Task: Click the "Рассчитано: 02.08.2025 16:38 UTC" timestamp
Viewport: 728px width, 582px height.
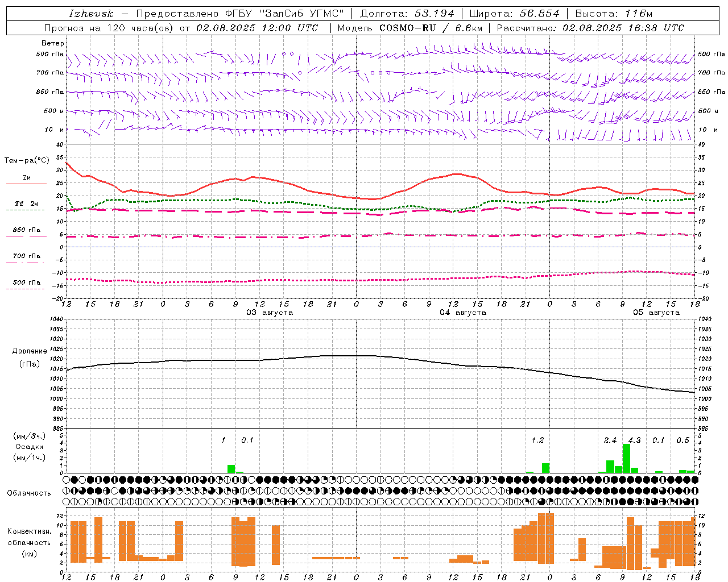Action: click(590, 28)
